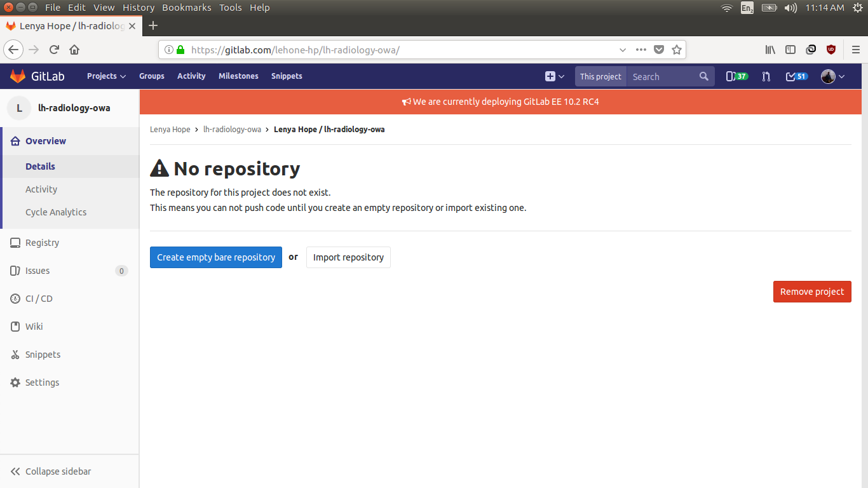The width and height of the screenshot is (868, 488).
Task: Expand the Projects dropdown in navbar
Action: (x=106, y=76)
